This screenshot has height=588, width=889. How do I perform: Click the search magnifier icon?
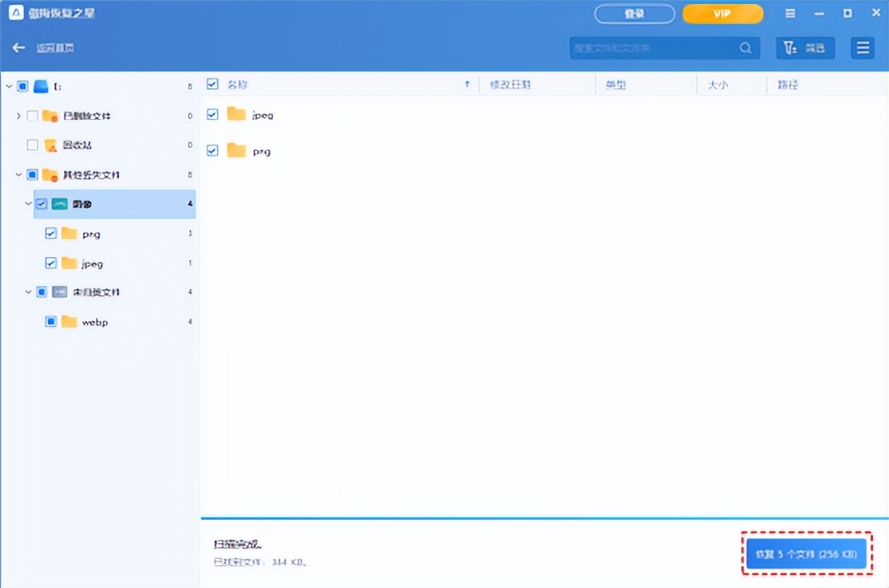click(x=746, y=48)
